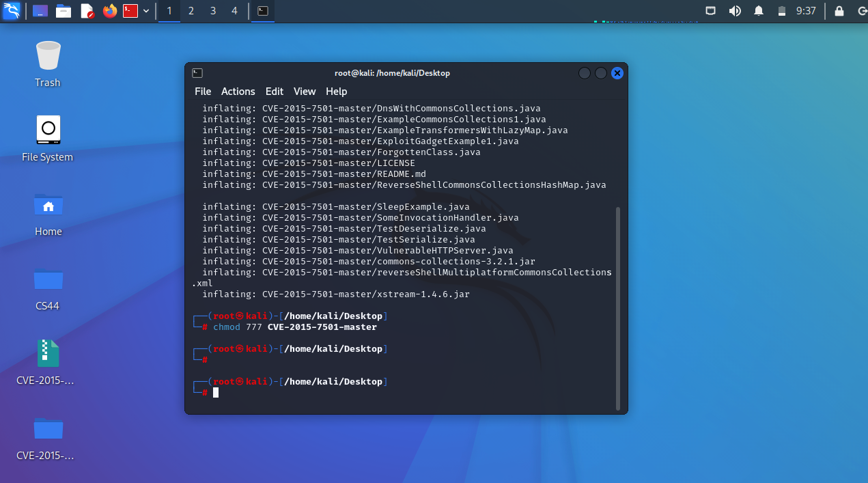The width and height of the screenshot is (868, 483).
Task: Switch to workspace 4
Action: (234, 11)
